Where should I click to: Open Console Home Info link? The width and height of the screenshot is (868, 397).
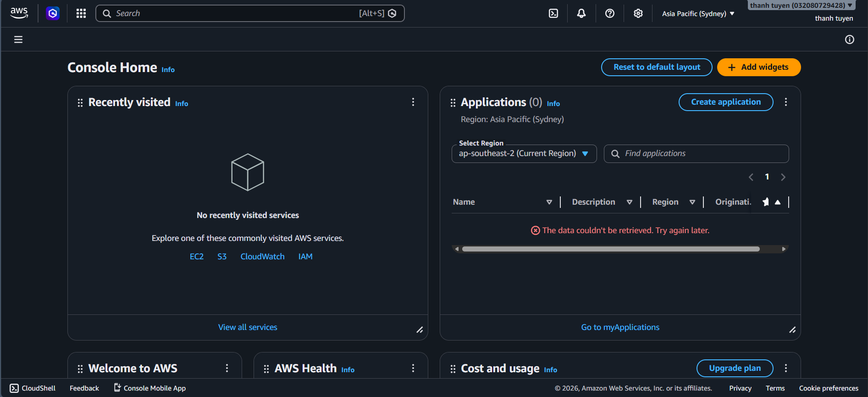click(168, 70)
